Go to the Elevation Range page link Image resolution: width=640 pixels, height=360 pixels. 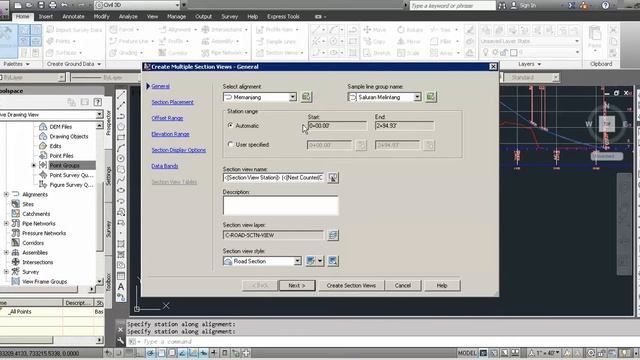click(x=170, y=134)
